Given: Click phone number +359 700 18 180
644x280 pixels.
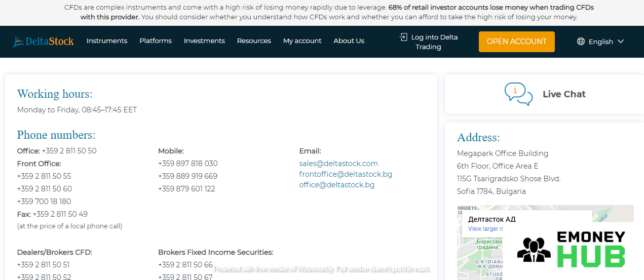Looking at the screenshot, I should click(44, 202).
